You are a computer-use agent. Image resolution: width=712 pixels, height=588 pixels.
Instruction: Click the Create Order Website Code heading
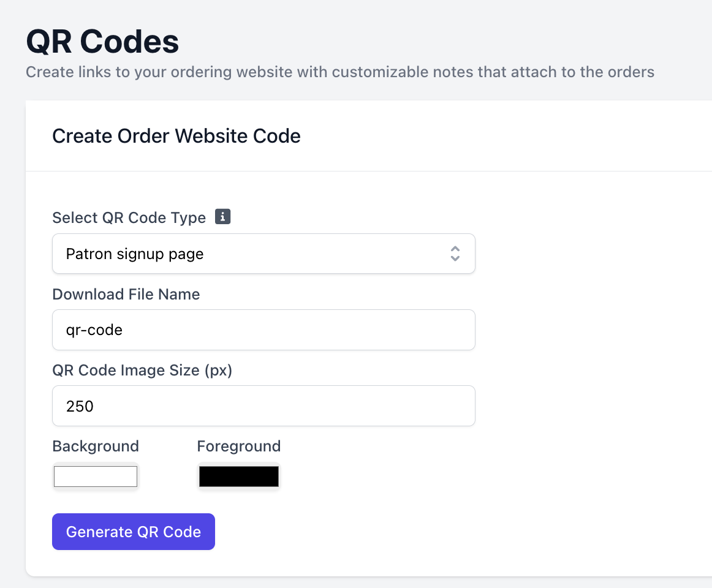click(x=176, y=136)
